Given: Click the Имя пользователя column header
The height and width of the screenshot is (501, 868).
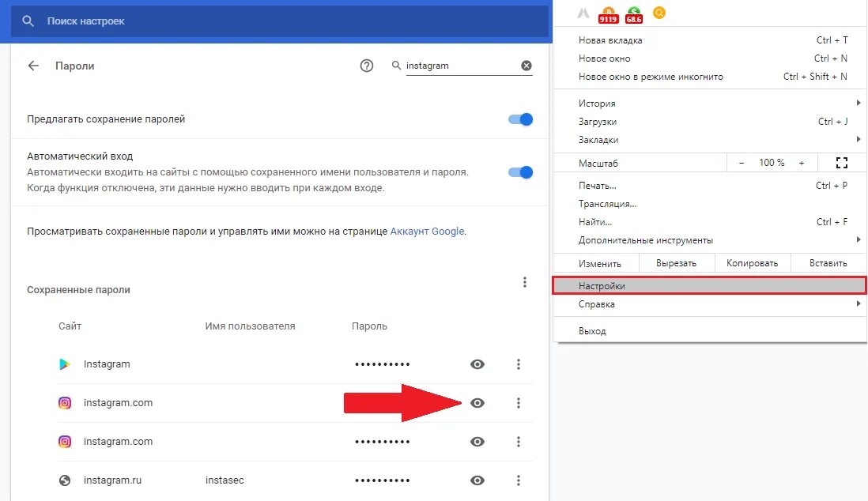Looking at the screenshot, I should coord(251,326).
